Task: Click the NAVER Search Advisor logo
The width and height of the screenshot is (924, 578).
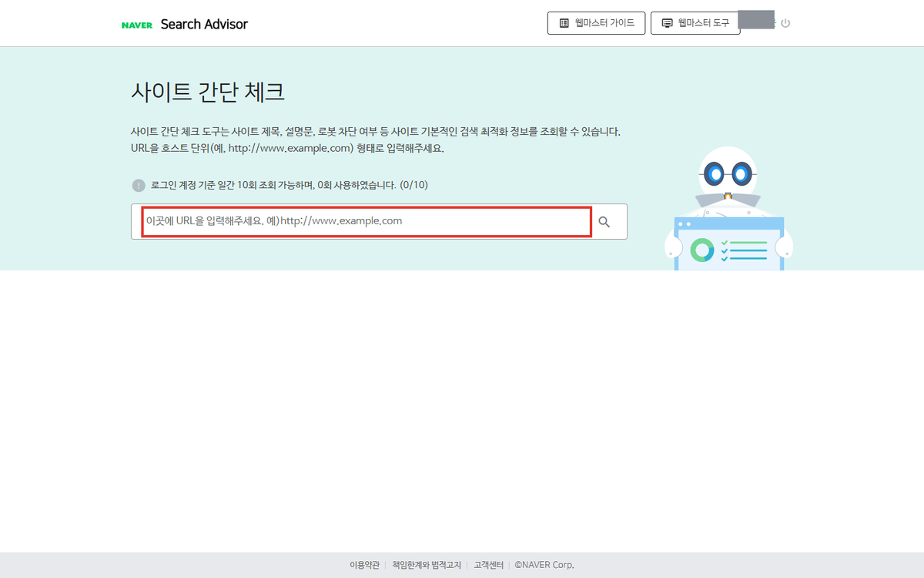Action: pyautogui.click(x=185, y=24)
